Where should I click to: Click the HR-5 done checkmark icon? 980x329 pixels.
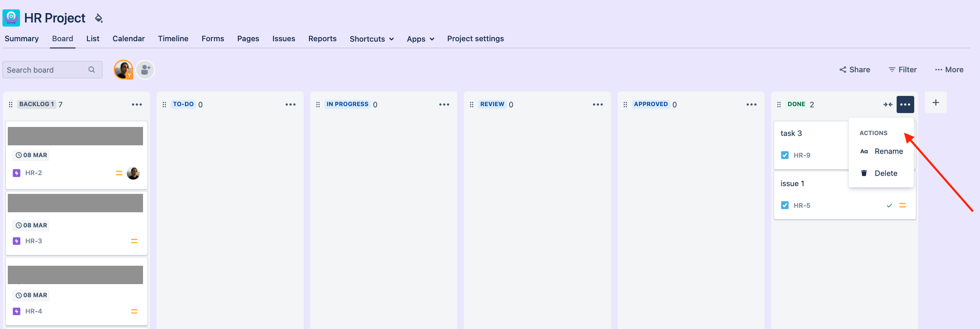(x=889, y=205)
